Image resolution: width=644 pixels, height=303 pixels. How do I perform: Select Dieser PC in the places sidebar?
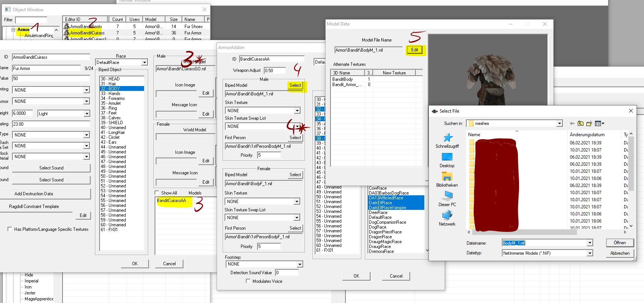click(447, 199)
